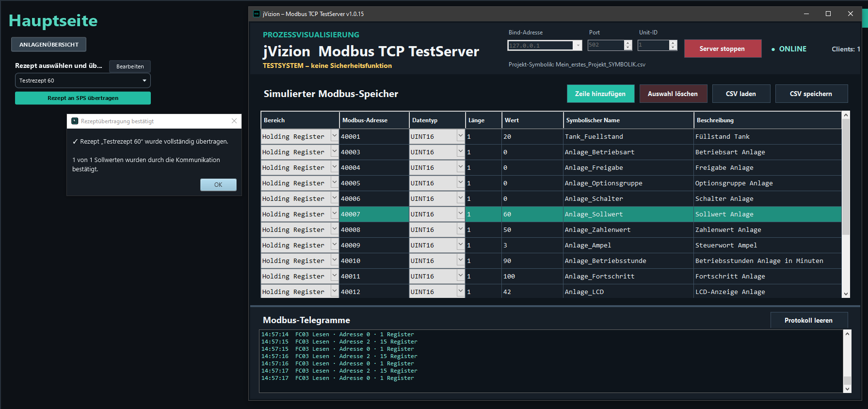This screenshot has width=868, height=409.
Task: Expand Datentyp dropdown for address 40010
Action: point(460,261)
